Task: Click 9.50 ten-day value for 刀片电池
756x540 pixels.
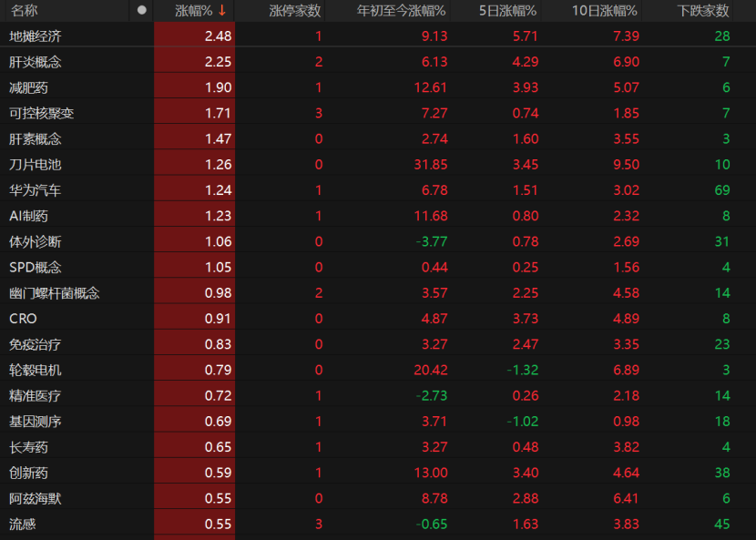Action: (x=626, y=165)
